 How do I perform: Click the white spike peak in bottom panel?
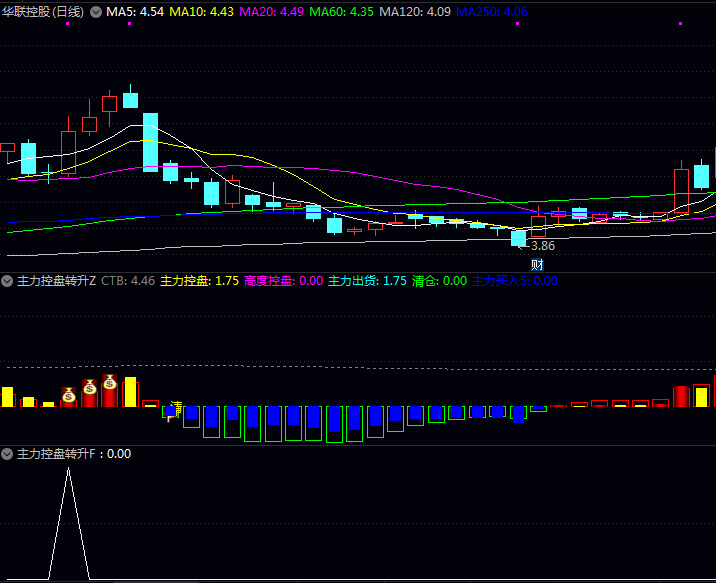click(68, 468)
